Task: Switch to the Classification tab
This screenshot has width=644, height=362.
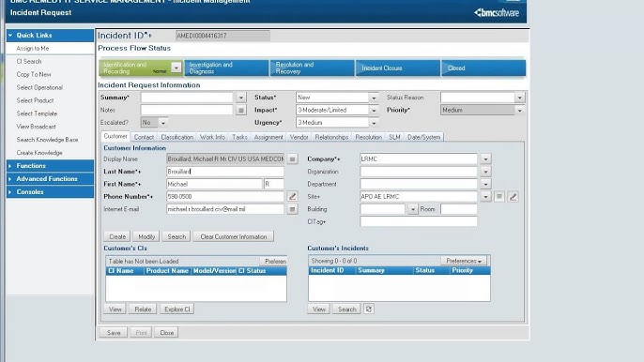Action: pyautogui.click(x=177, y=137)
